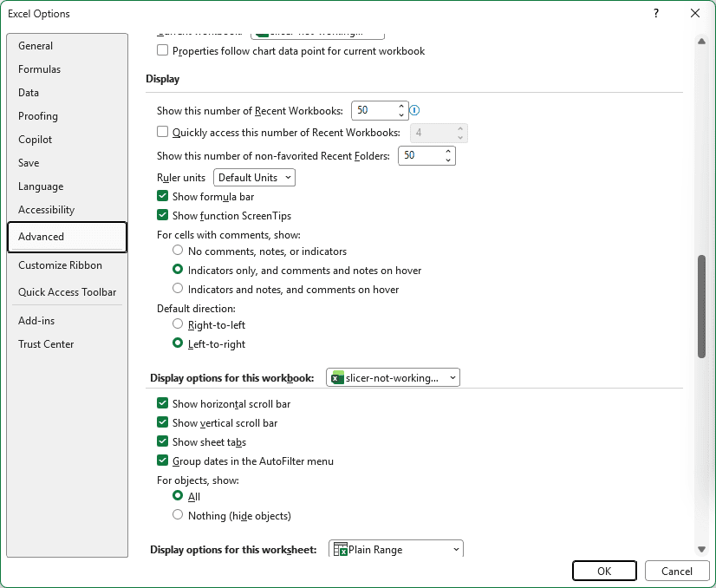Click the vertical scrollbar thumb
This screenshot has height=588, width=716.
pos(701,306)
